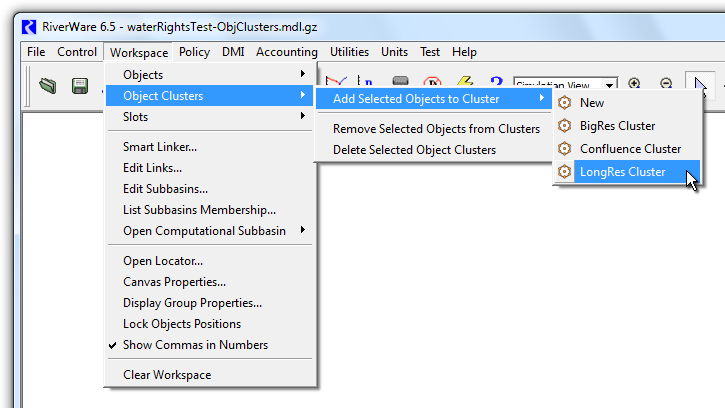The width and height of the screenshot is (725, 408).
Task: Select the arrow pointer tool button
Action: [700, 85]
